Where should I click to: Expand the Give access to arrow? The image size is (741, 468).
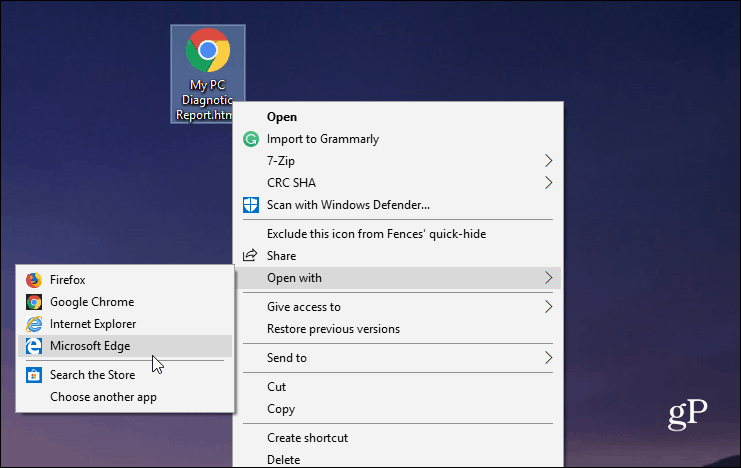coord(548,307)
